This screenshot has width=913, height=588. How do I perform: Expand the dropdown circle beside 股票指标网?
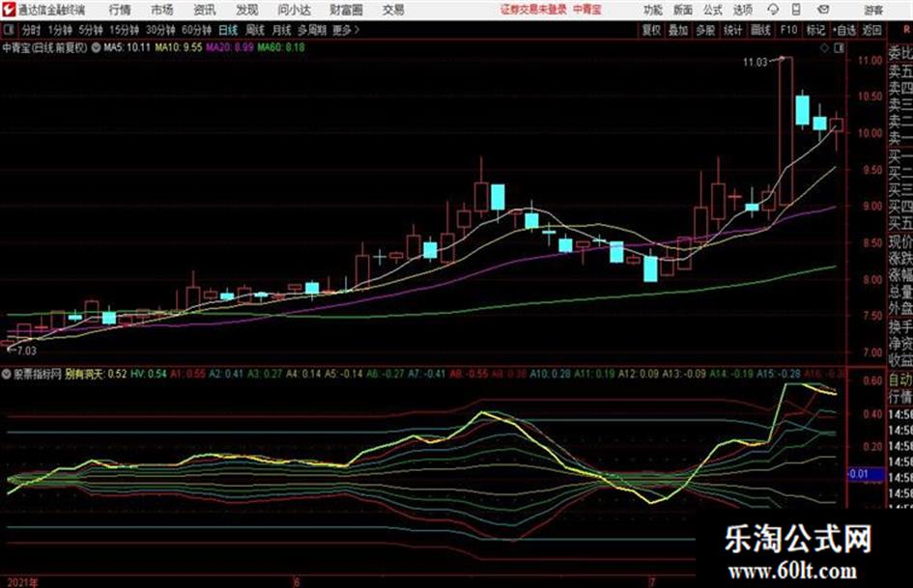click(7, 375)
